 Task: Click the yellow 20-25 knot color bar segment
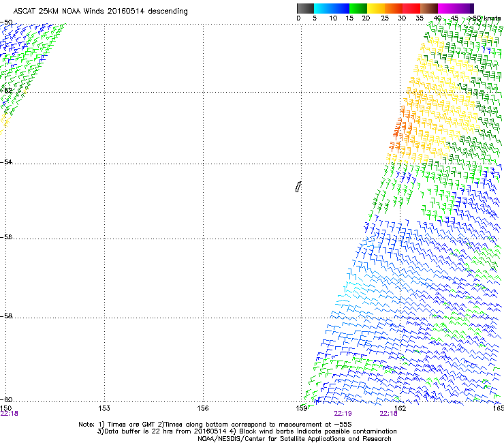coord(376,8)
